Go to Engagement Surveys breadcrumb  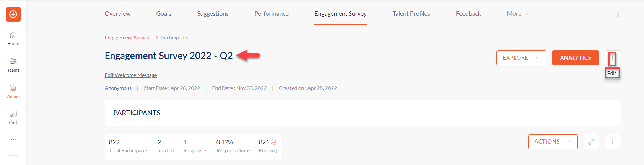[x=128, y=38]
